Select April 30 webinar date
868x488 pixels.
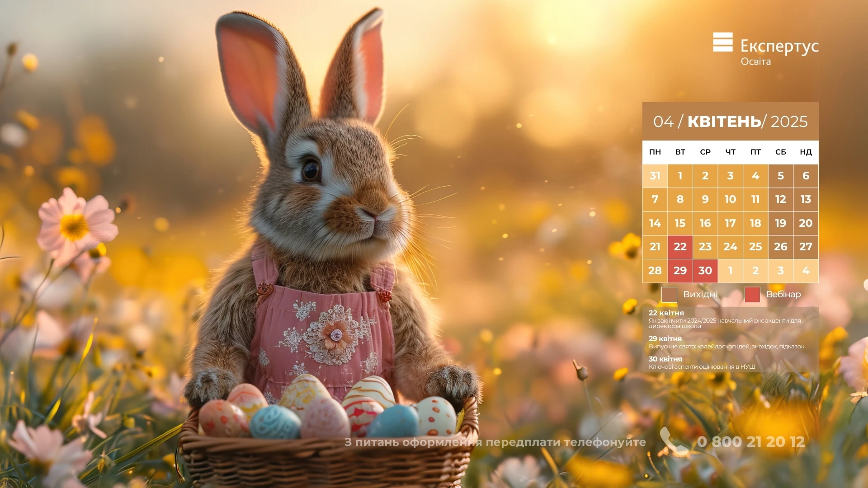pyautogui.click(x=705, y=271)
